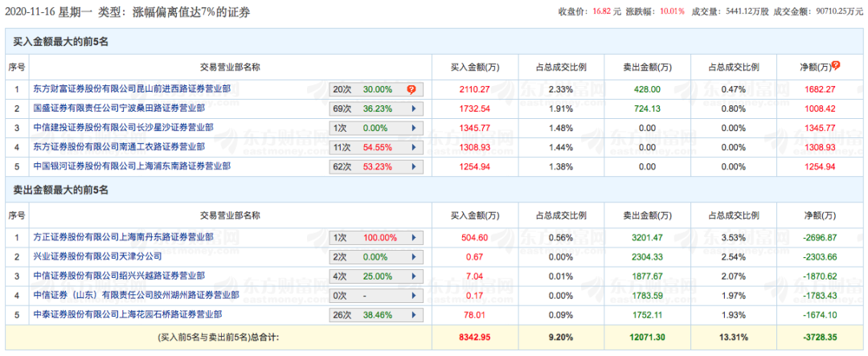The width and height of the screenshot is (868, 356).
Task: Click the arrow icon in the 11次 54.55% box
Action: click(x=413, y=147)
